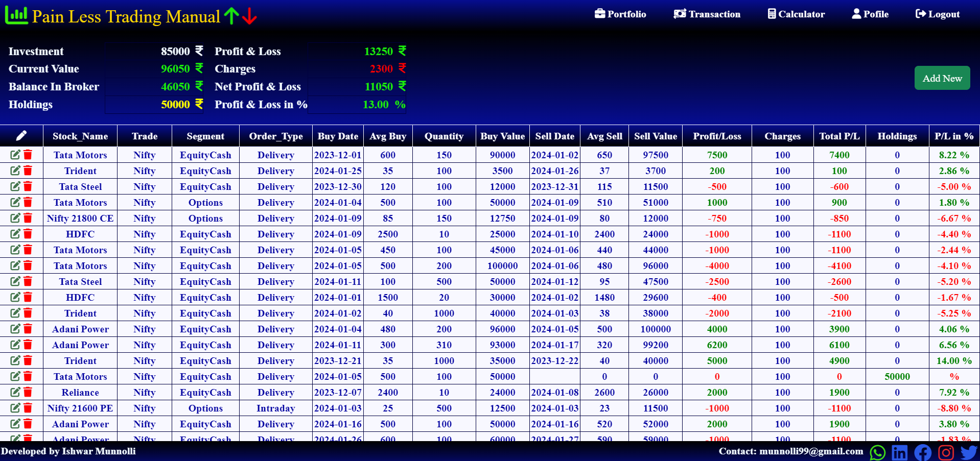Viewport: 980px width, 461px height.
Task: Click the Balance In Broker value 46050
Action: (x=175, y=86)
